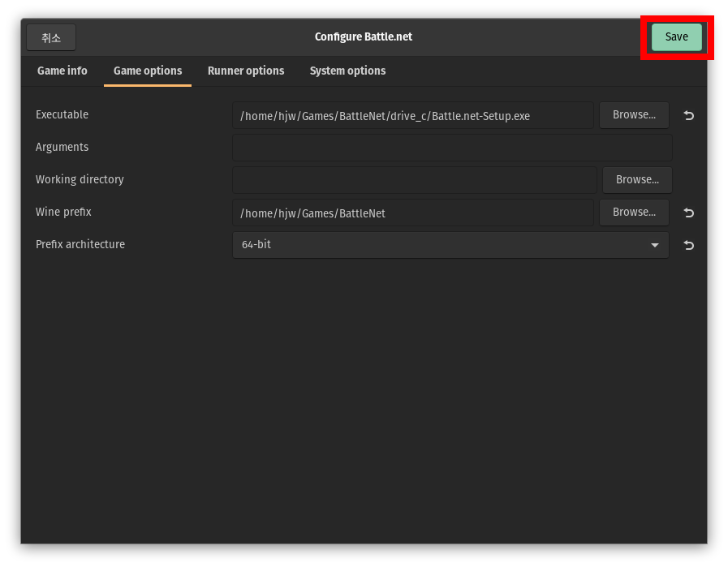
Task: Click the Executable path input field
Action: point(413,115)
